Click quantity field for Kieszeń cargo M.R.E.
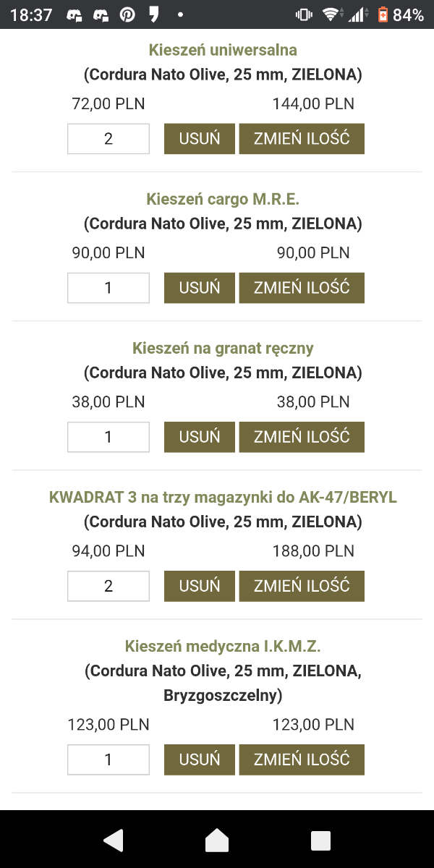This screenshot has height=868, width=434. pyautogui.click(x=109, y=288)
